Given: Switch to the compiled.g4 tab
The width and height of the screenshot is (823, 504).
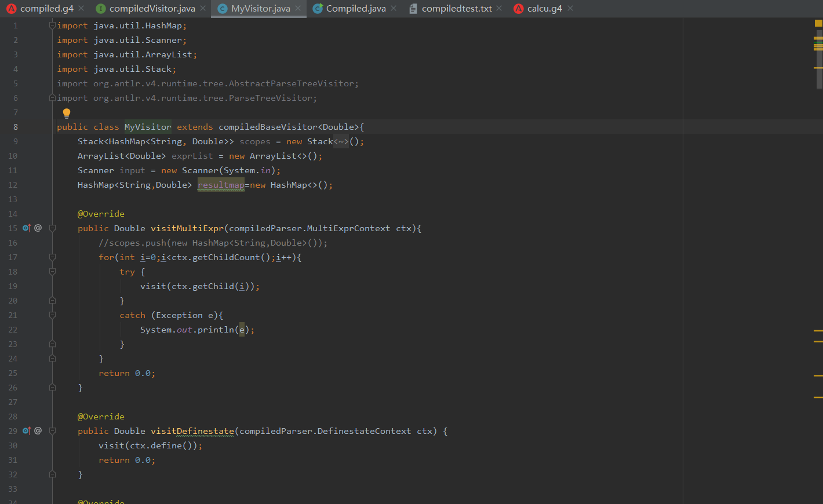Looking at the screenshot, I should [x=46, y=8].
